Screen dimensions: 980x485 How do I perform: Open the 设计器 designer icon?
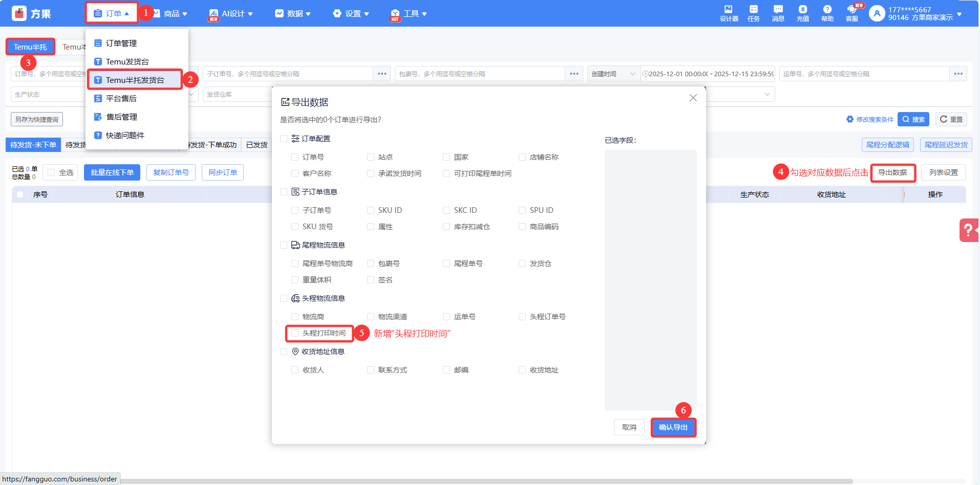pos(729,13)
